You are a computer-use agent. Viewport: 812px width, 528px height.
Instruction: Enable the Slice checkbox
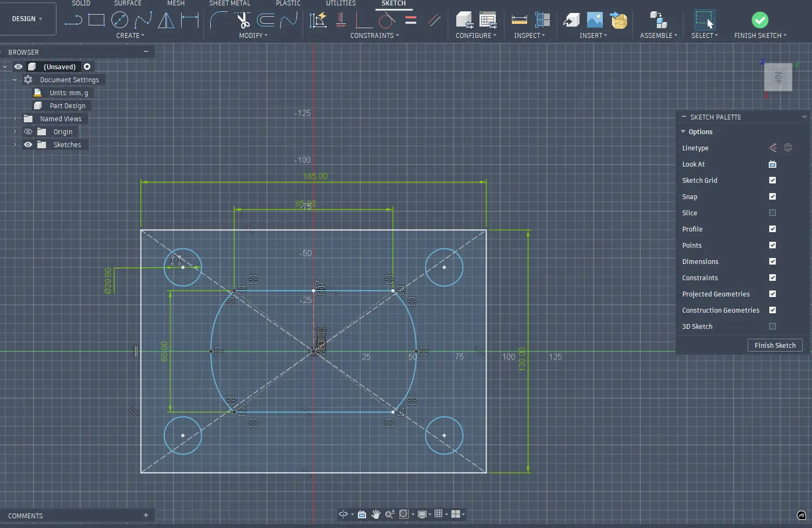tap(773, 213)
